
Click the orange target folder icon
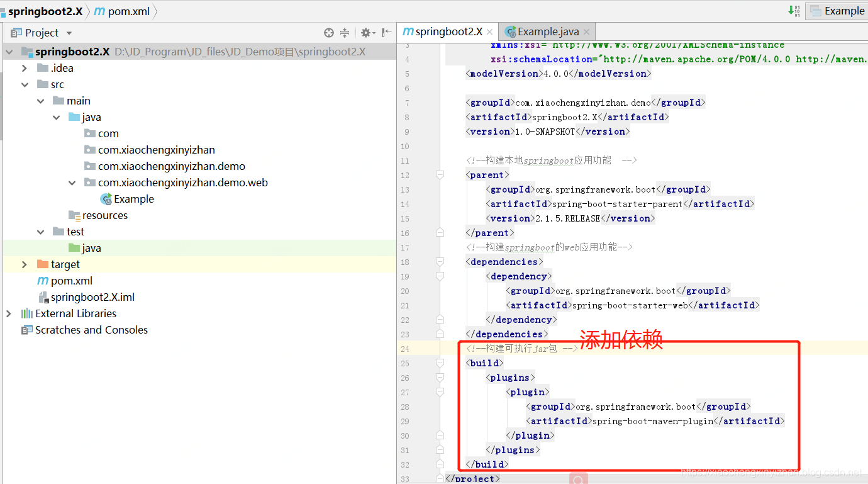43,264
